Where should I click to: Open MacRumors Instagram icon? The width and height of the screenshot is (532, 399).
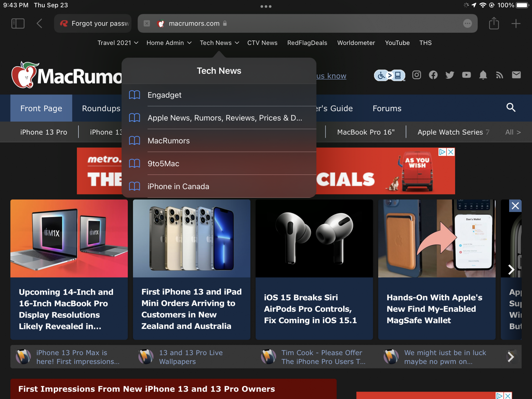(x=417, y=75)
